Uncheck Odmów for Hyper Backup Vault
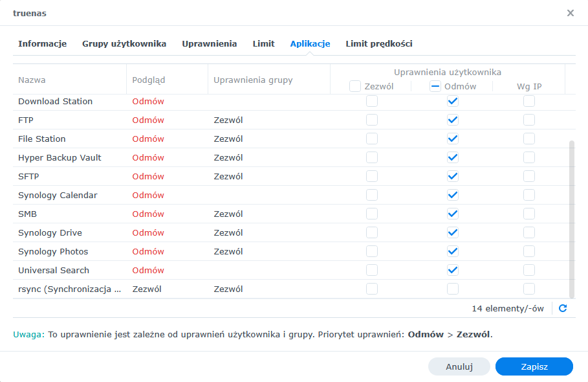The height and width of the screenshot is (382, 588). [x=453, y=157]
